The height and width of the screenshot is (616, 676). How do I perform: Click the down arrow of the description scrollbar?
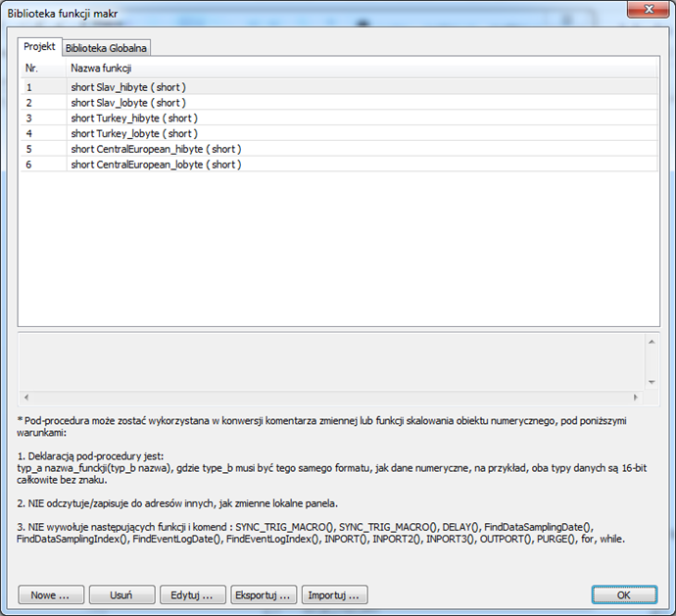click(x=652, y=382)
